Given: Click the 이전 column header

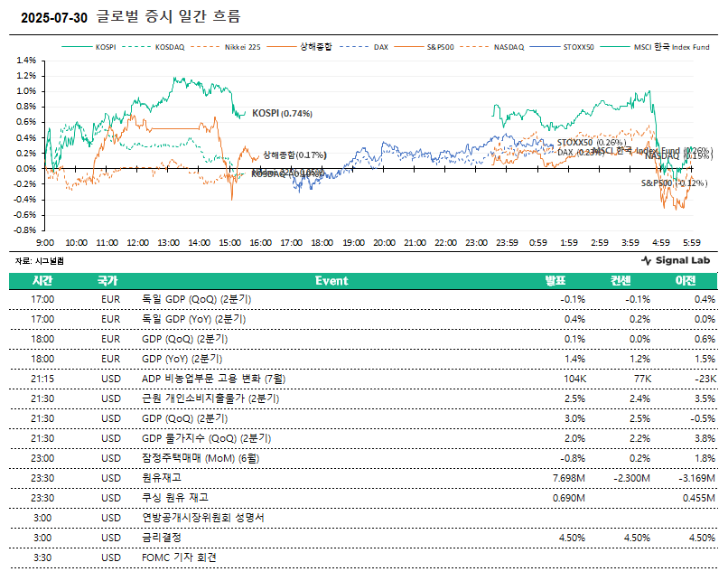Looking at the screenshot, I should [686, 281].
